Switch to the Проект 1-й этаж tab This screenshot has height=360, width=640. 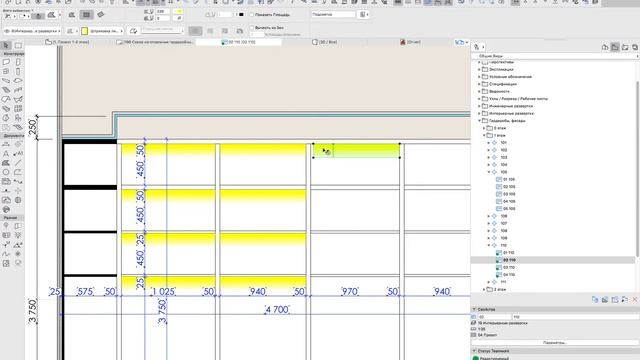[x=67, y=42]
